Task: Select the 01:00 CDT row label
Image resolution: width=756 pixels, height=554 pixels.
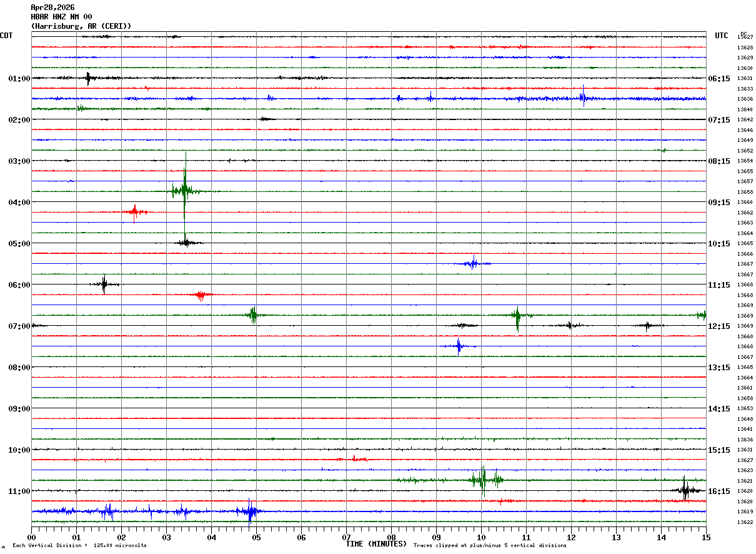Action: tap(19, 79)
